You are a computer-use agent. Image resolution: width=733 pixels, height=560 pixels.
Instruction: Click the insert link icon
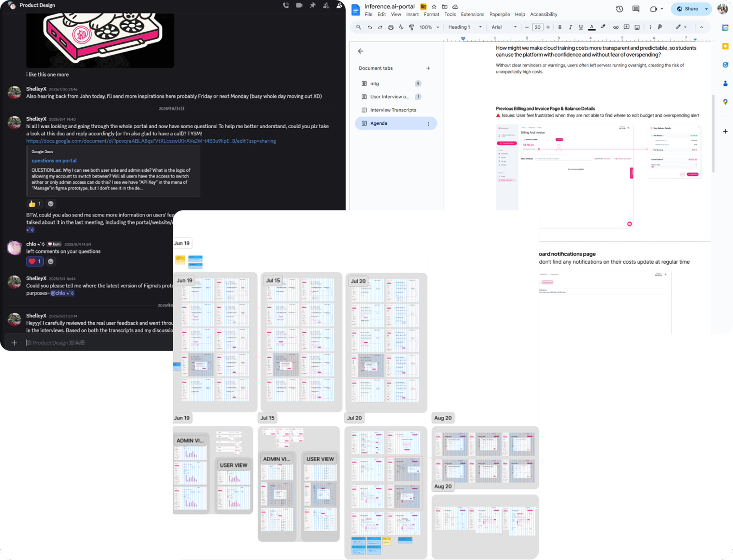[x=616, y=27]
